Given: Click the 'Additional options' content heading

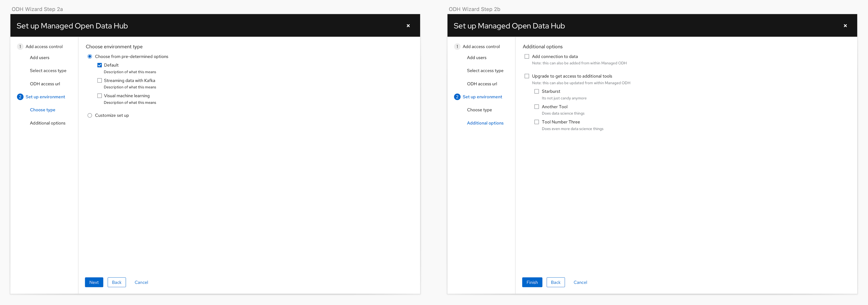Looking at the screenshot, I should [x=542, y=47].
